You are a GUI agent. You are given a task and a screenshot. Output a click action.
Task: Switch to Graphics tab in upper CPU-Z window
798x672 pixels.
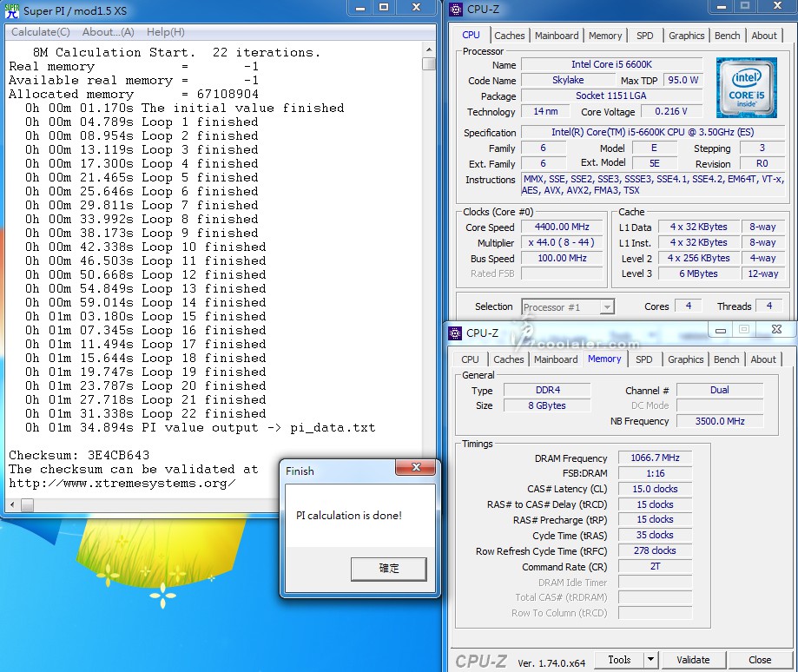[x=687, y=36]
